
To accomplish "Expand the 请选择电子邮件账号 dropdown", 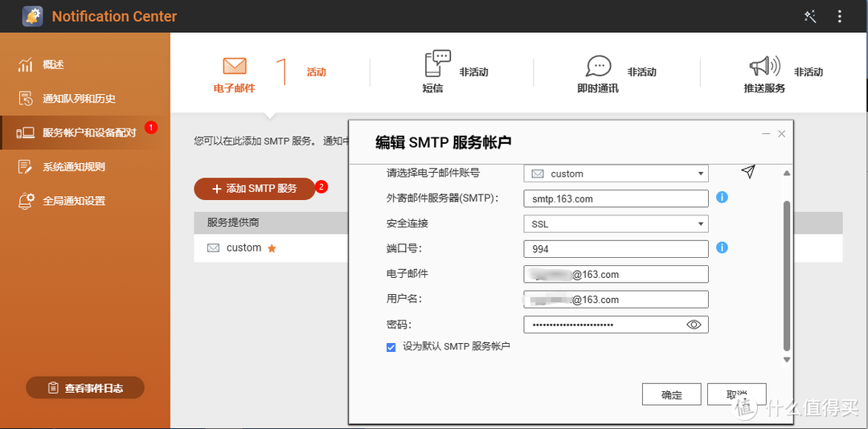I will 616,174.
